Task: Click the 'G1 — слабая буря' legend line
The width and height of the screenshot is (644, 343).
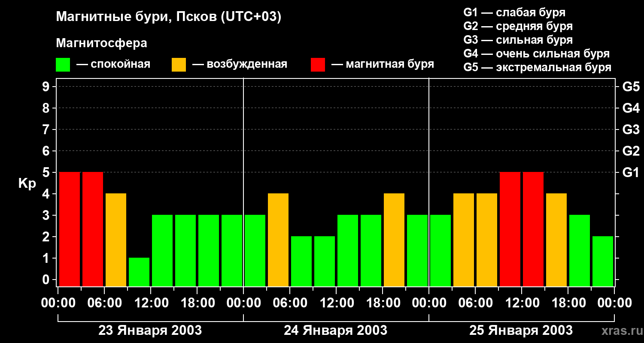Action: click(514, 12)
